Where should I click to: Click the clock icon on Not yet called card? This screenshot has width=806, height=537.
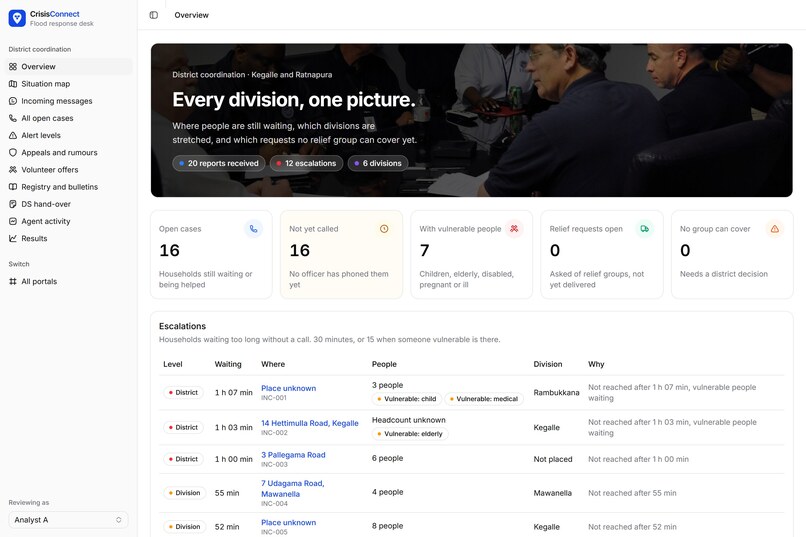point(384,229)
